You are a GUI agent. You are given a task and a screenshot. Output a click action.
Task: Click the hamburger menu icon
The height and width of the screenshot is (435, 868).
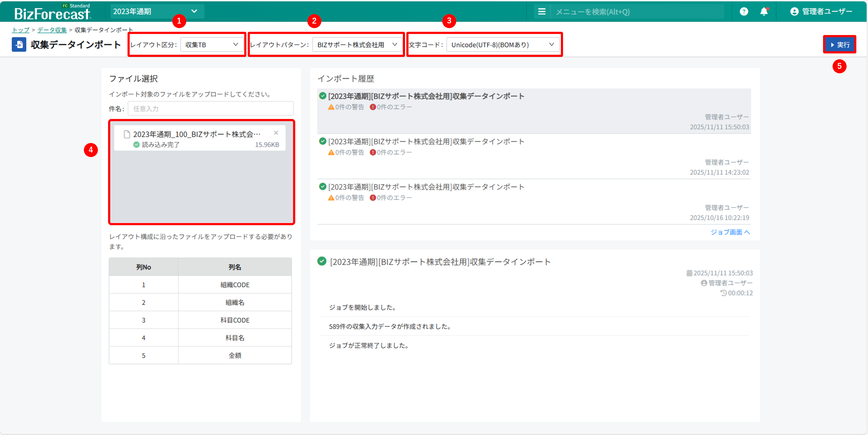(x=541, y=12)
